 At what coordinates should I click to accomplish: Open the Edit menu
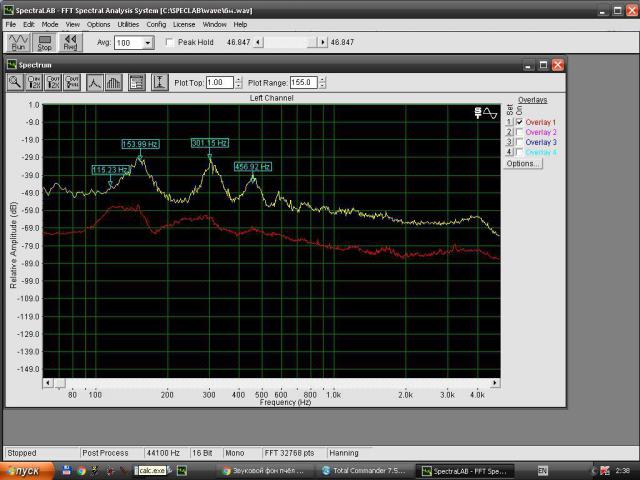pos(29,24)
